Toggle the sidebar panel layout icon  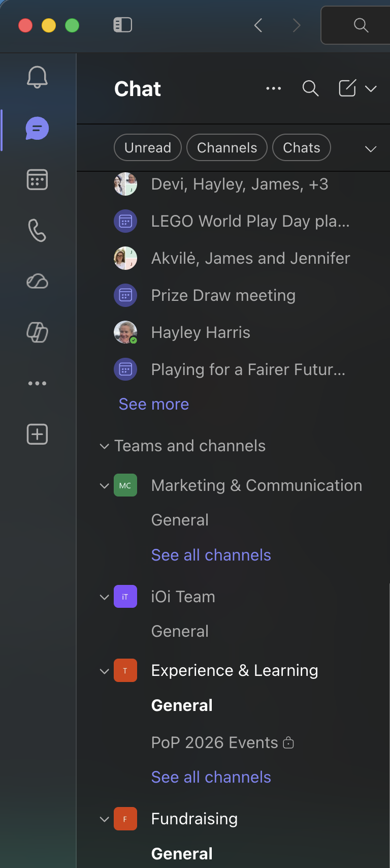click(x=122, y=25)
